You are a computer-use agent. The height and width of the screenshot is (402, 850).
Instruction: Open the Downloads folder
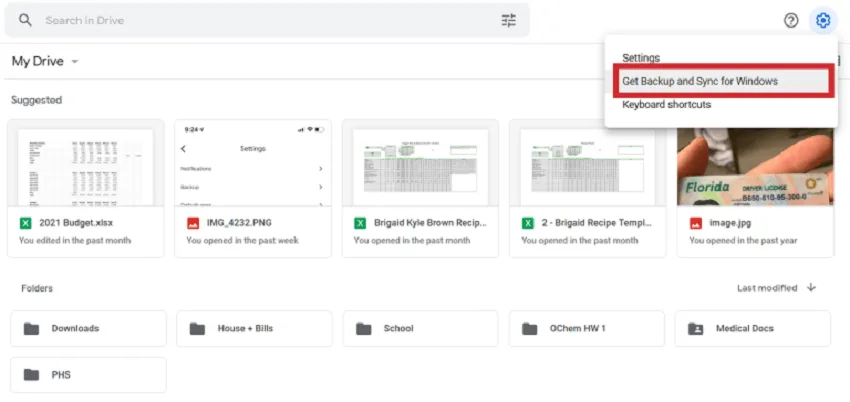pyautogui.click(x=88, y=328)
